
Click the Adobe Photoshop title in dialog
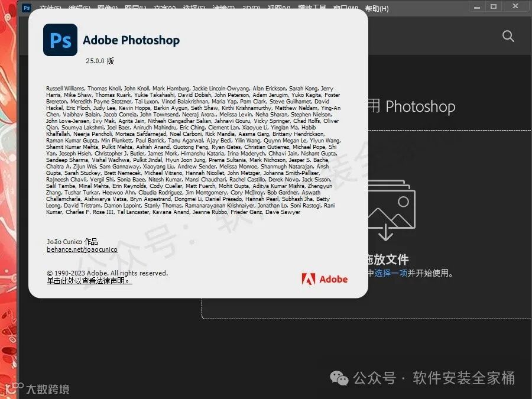tap(131, 40)
